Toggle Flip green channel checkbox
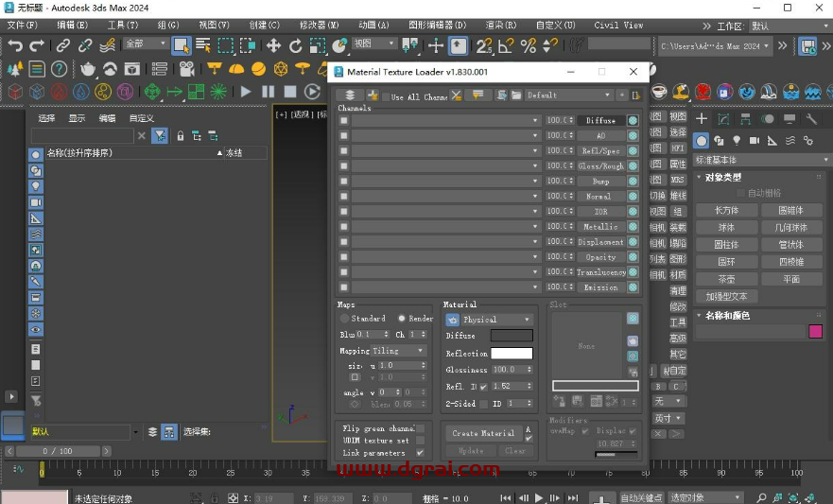This screenshot has width=833, height=504. click(x=420, y=428)
